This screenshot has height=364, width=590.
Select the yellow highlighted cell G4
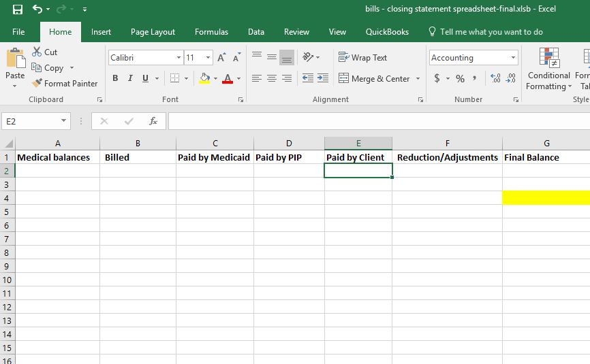click(546, 198)
